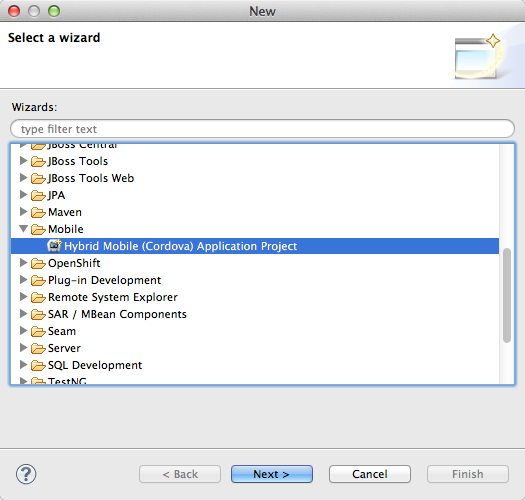Click the Next > button
Screen dimensions: 525x500
tap(272, 474)
